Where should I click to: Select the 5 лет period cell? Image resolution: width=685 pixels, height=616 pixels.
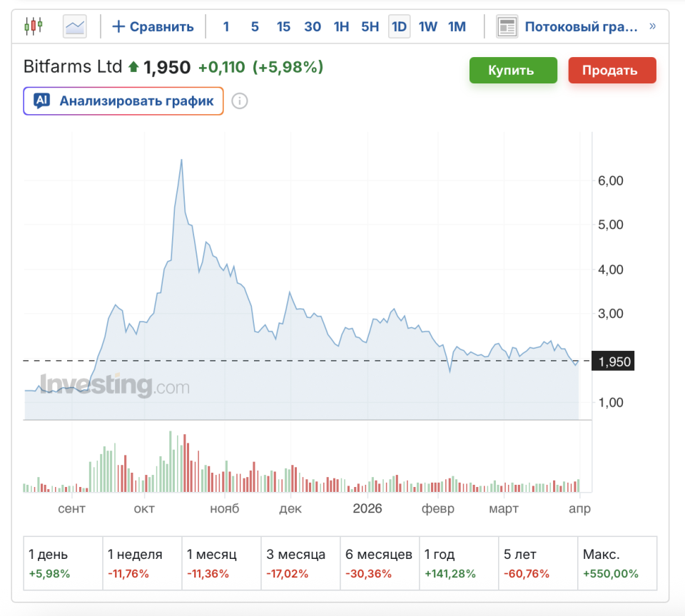pyautogui.click(x=538, y=563)
